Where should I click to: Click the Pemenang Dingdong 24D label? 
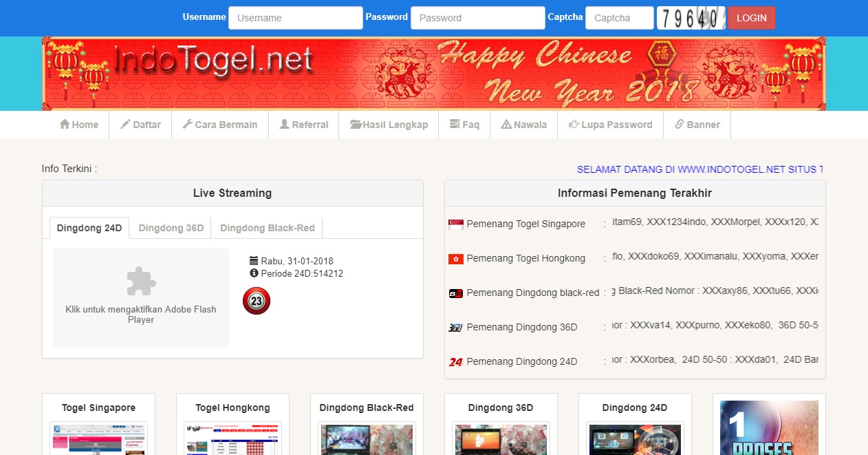click(x=522, y=361)
